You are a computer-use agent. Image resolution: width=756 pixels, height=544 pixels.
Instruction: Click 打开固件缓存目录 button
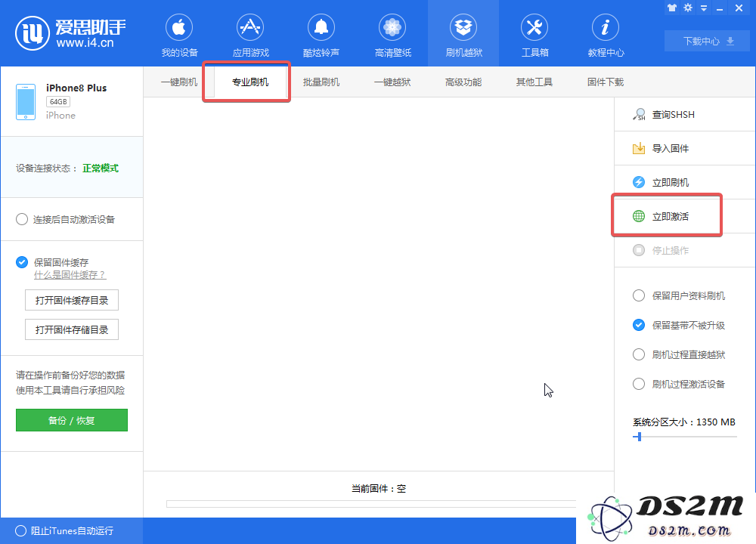pyautogui.click(x=72, y=300)
